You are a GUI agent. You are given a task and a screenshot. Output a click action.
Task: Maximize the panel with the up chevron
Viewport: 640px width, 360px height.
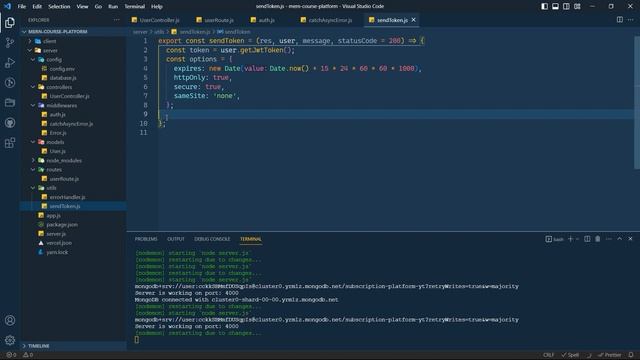point(620,239)
